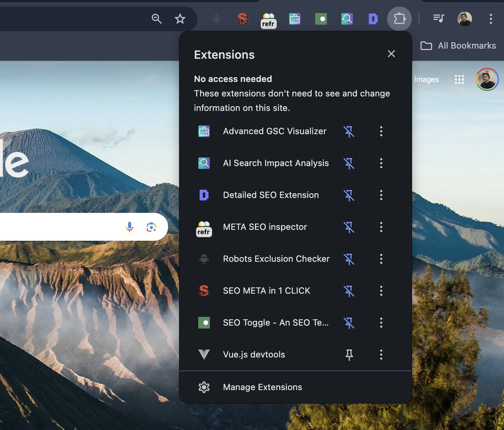Click the Detailed SEO Extension toolbar icon
504x430 pixels.
[x=373, y=19]
